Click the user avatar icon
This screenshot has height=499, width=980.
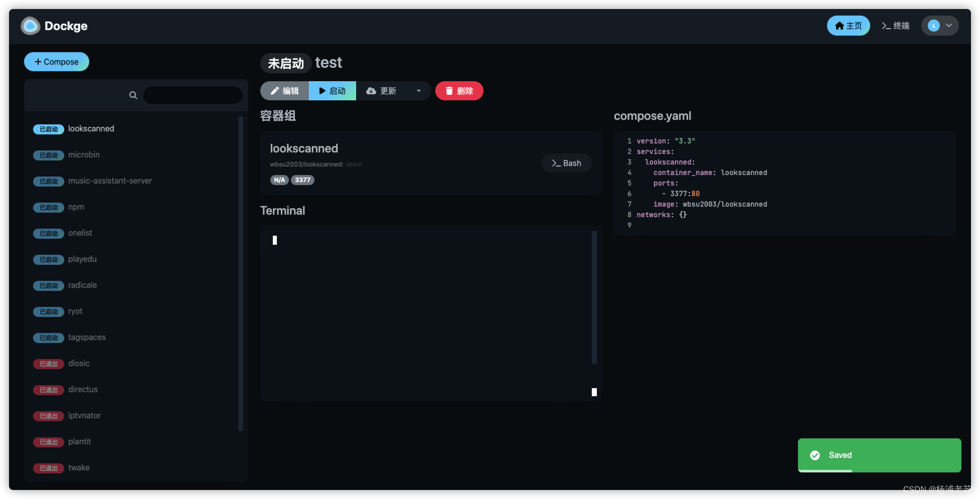click(933, 26)
